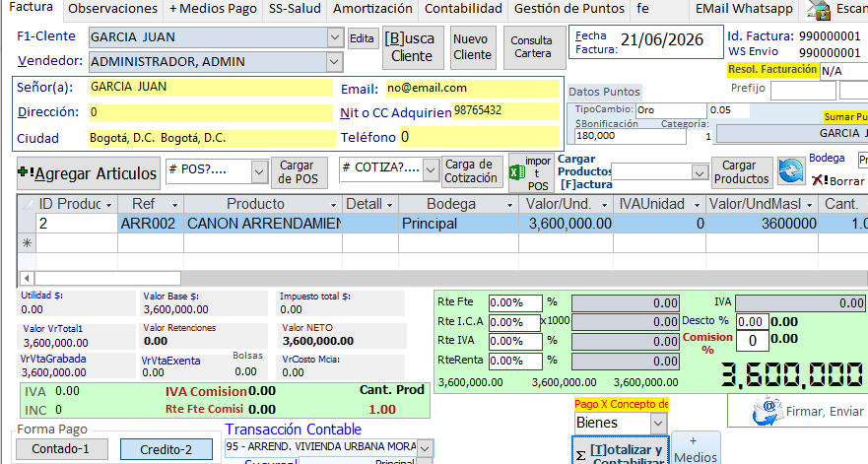Image resolution: width=868 pixels, height=464 pixels.
Task: Click the Ciudad field Bogotá, D.C.
Action: 212,138
